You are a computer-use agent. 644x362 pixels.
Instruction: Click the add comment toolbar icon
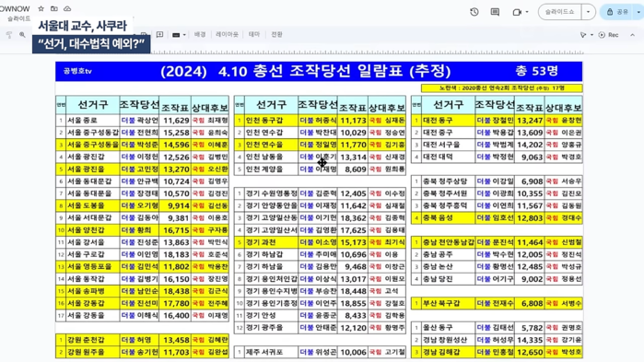[159, 34]
